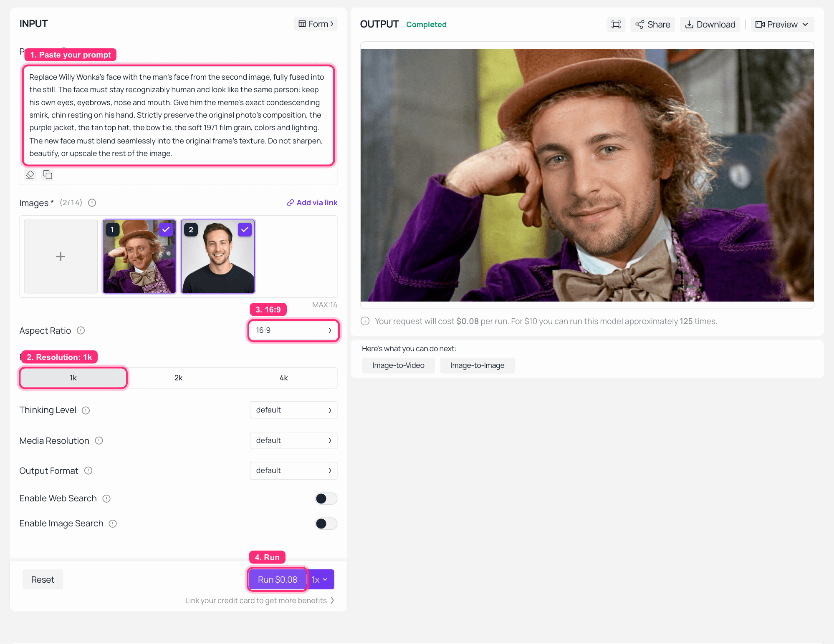Viewport: 834px width, 644px height.
Task: Click the Download icon button
Action: pyautogui.click(x=710, y=25)
